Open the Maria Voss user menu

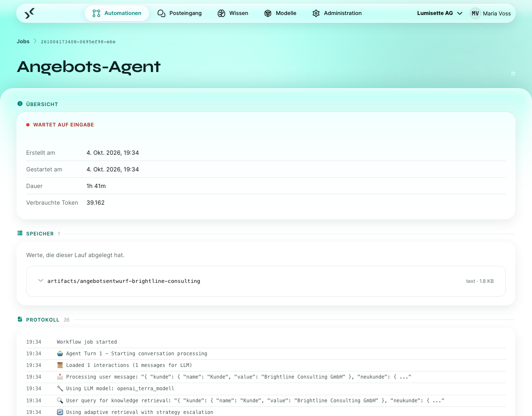click(490, 13)
